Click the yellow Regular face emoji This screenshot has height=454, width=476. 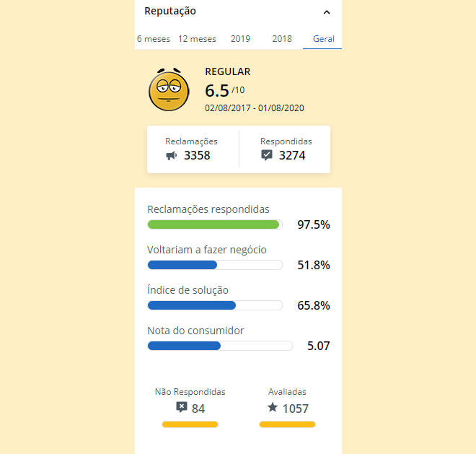tap(169, 90)
